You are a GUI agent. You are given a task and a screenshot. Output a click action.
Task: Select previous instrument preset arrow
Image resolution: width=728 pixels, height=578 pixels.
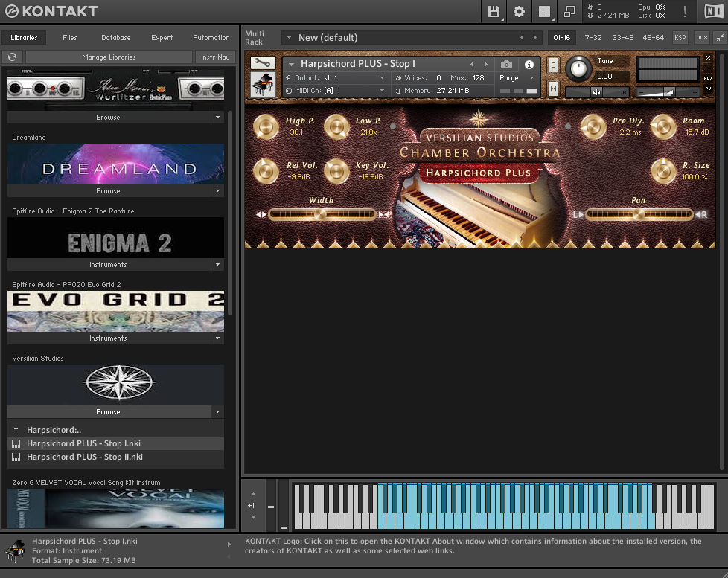coord(472,65)
